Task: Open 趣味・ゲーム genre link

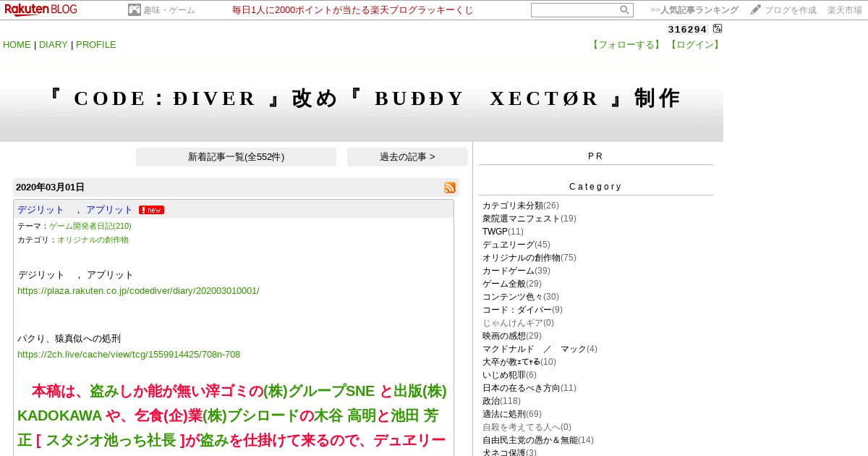Action: (169, 10)
